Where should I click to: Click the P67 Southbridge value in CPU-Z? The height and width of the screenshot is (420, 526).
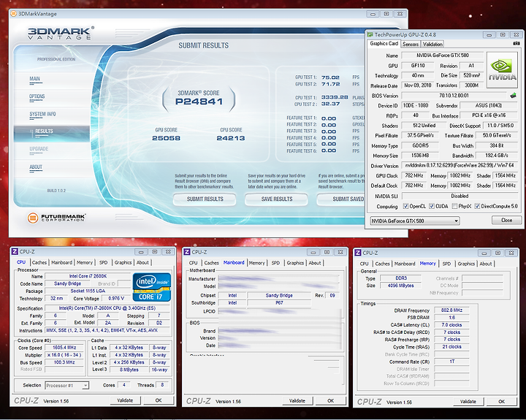pos(279,303)
